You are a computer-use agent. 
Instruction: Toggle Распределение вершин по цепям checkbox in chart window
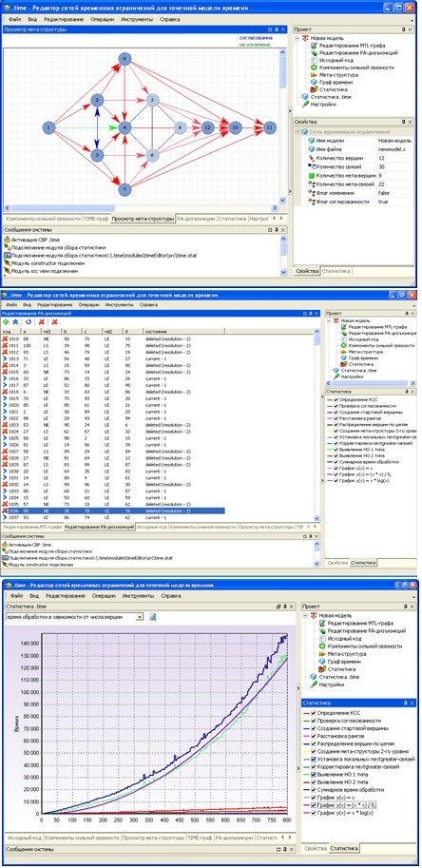[x=315, y=744]
